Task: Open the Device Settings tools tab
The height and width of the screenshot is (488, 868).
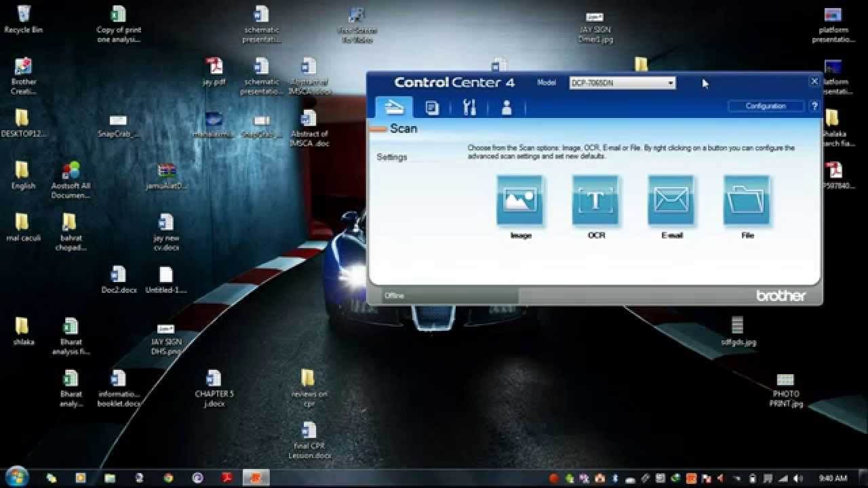Action: point(469,107)
